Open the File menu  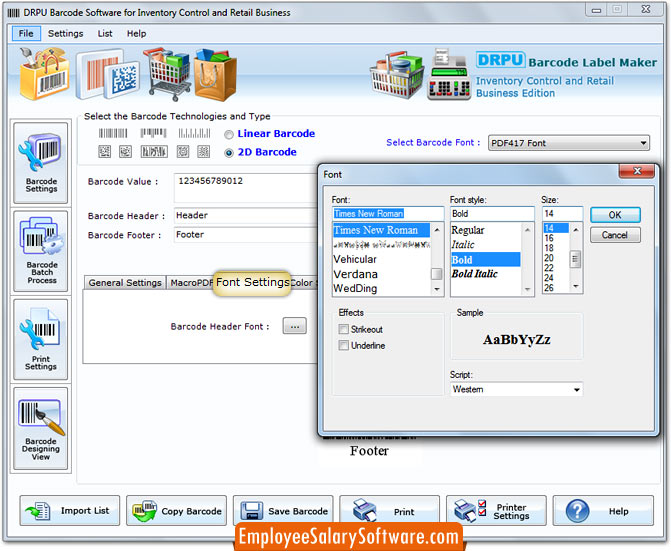pos(26,33)
